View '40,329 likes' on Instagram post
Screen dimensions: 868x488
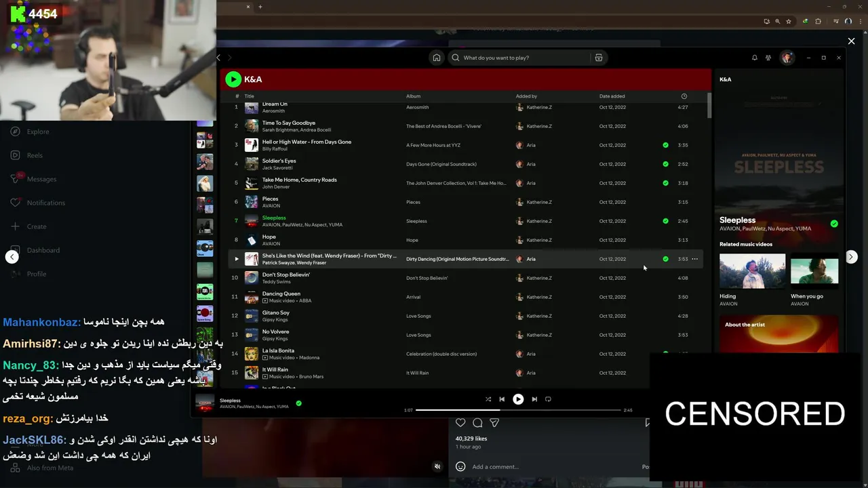[471, 439]
